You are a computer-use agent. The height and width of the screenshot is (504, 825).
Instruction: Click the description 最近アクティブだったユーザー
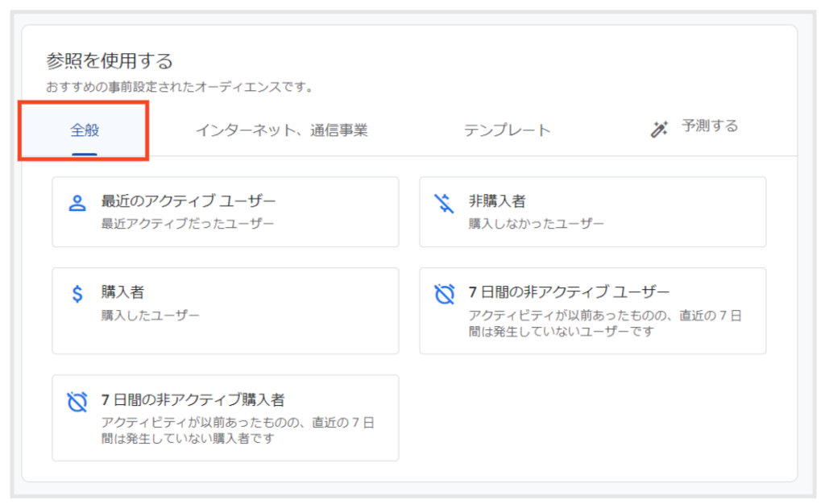187,224
